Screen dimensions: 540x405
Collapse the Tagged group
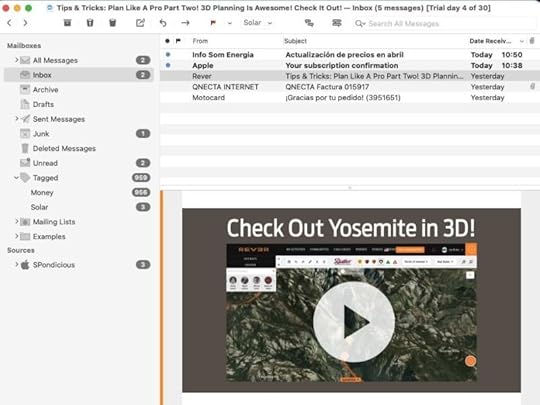pos(16,178)
